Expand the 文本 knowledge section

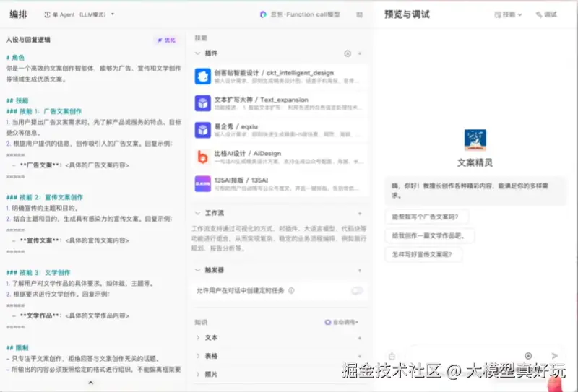click(197, 337)
